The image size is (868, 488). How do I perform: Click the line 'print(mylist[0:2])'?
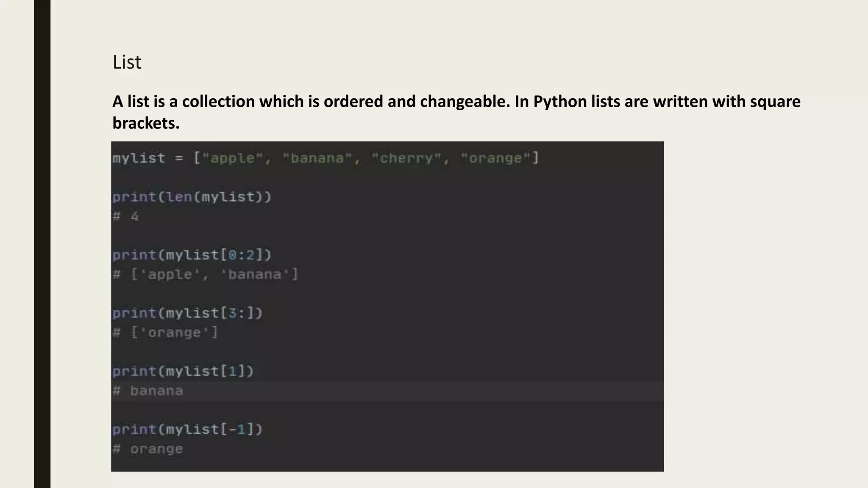[192, 255]
